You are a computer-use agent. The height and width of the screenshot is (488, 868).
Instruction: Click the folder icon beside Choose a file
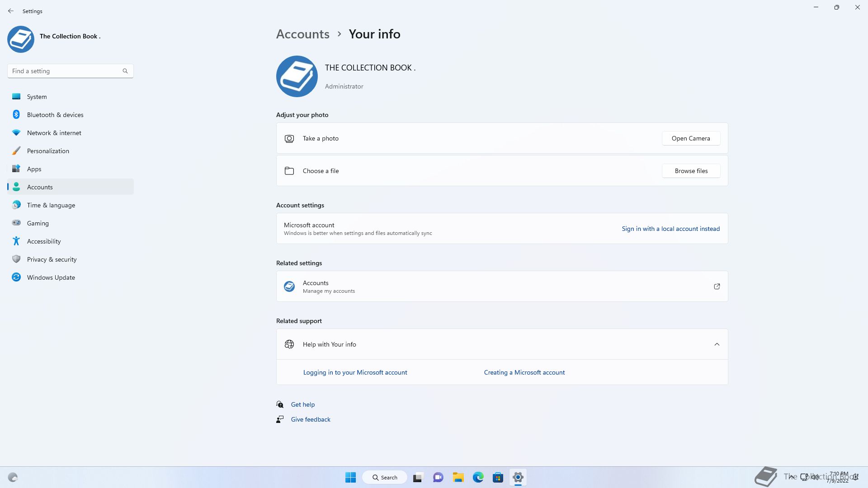pos(289,171)
